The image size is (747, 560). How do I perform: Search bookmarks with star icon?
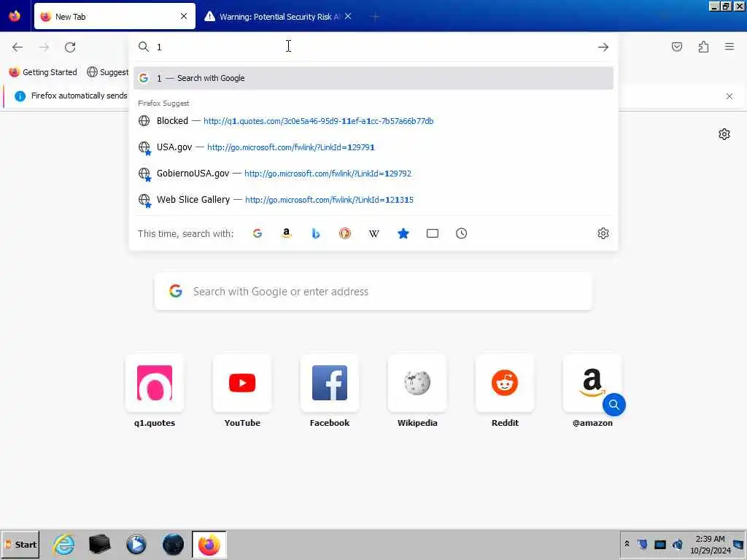(x=403, y=233)
